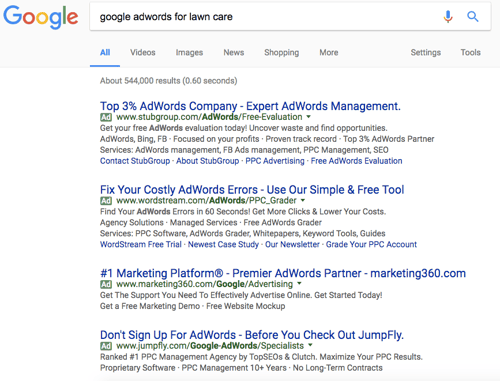This screenshot has width=500, height=381.
Task: Click the 'About 544,000 results' count text
Action: point(169,81)
